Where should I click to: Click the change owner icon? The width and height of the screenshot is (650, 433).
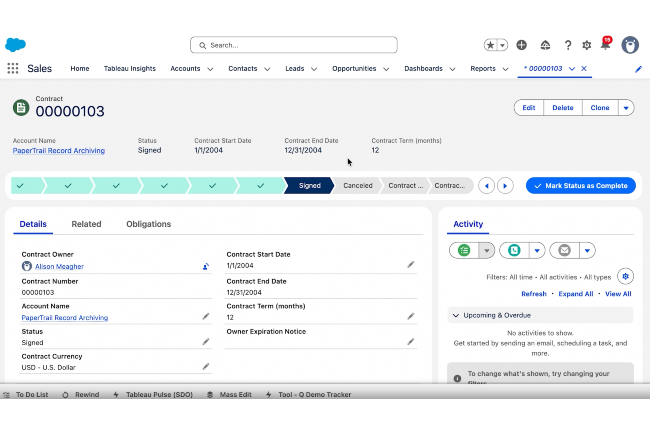[x=206, y=266]
